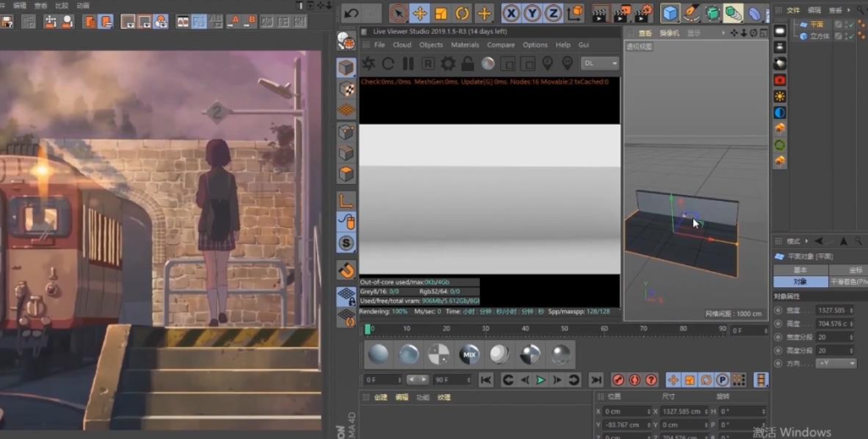
Task: Open the 创建 menu in material manager
Action: (381, 397)
